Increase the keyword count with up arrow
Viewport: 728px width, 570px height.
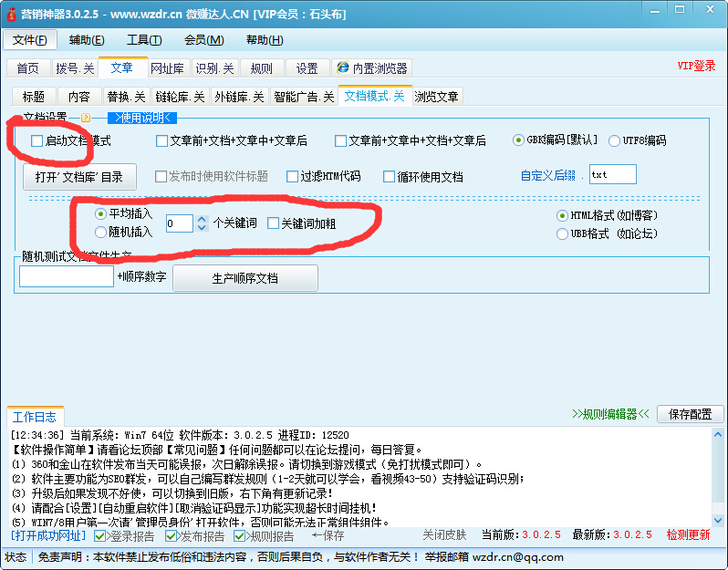click(202, 219)
